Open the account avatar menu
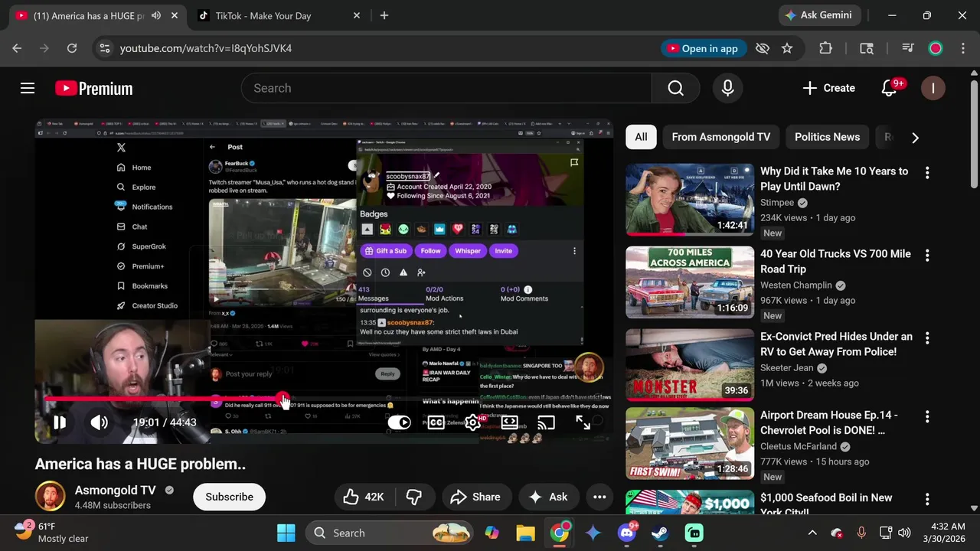The width and height of the screenshot is (980, 551). [x=933, y=88]
